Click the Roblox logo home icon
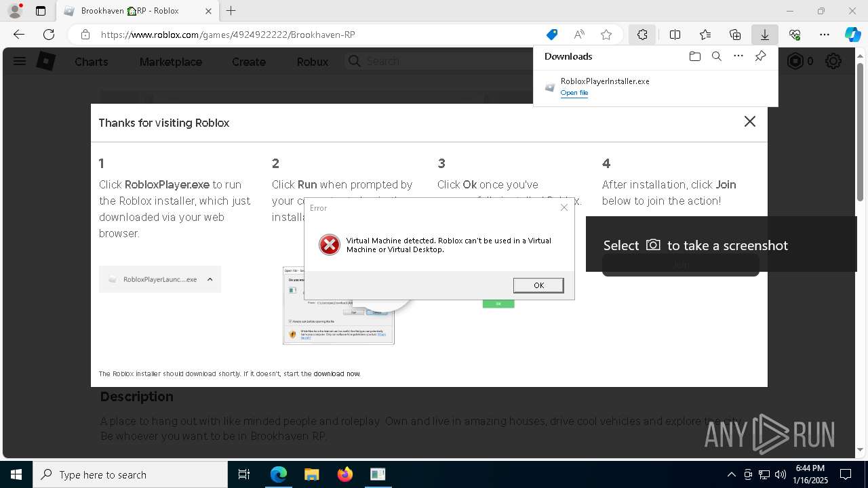The width and height of the screenshot is (868, 488). [x=45, y=61]
